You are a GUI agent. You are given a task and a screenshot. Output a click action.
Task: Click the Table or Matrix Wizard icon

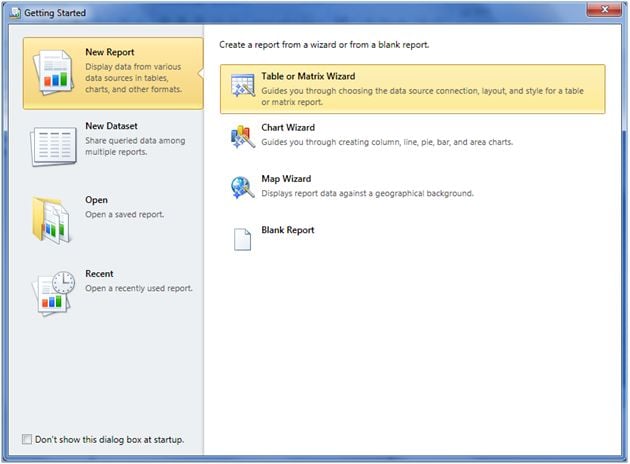click(243, 85)
